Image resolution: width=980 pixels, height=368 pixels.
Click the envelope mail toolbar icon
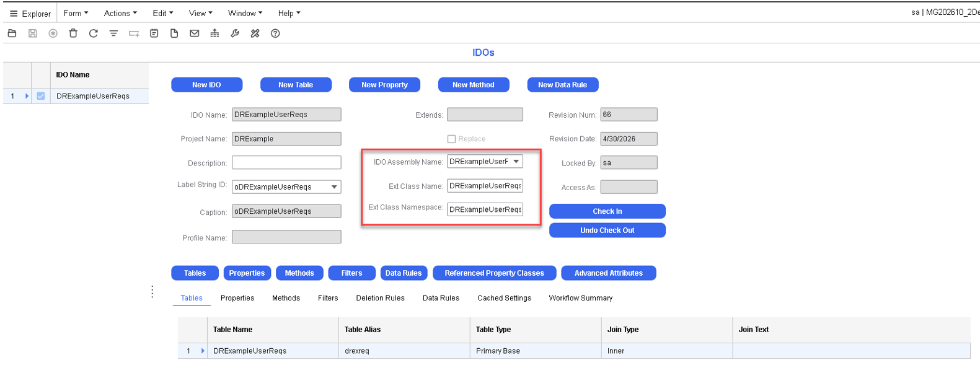pos(195,33)
